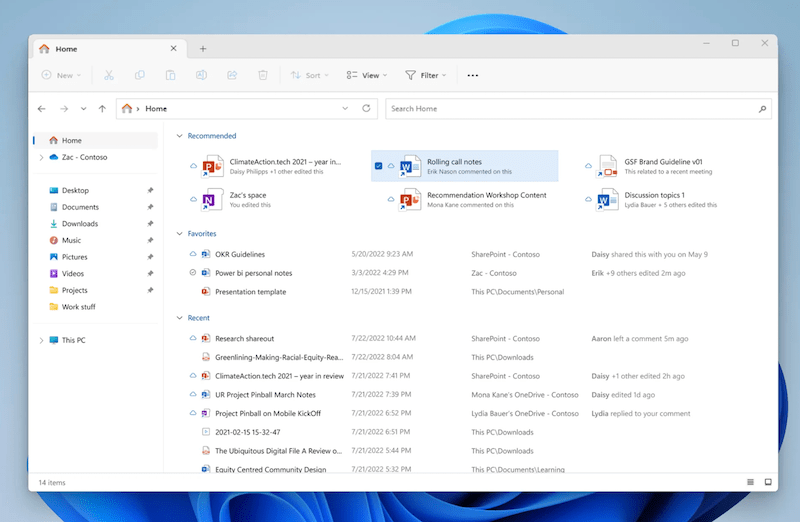Click the Refresh button next to address bar
Image resolution: width=800 pixels, height=522 pixels.
[367, 108]
